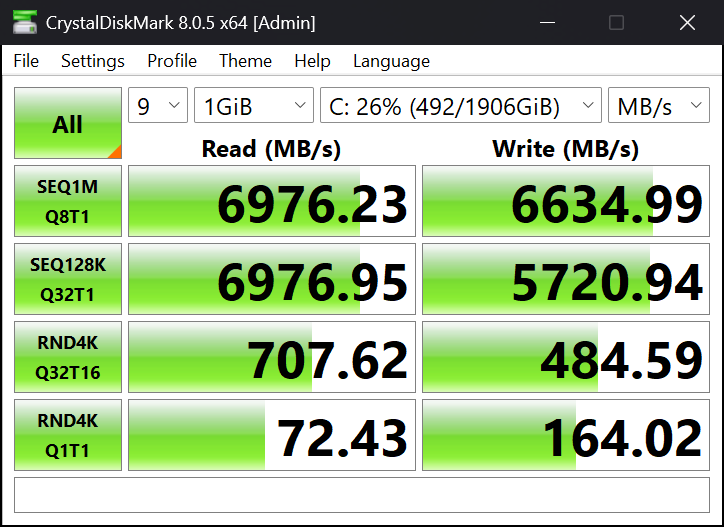724x527 pixels.
Task: Open the Language menu
Action: (391, 61)
